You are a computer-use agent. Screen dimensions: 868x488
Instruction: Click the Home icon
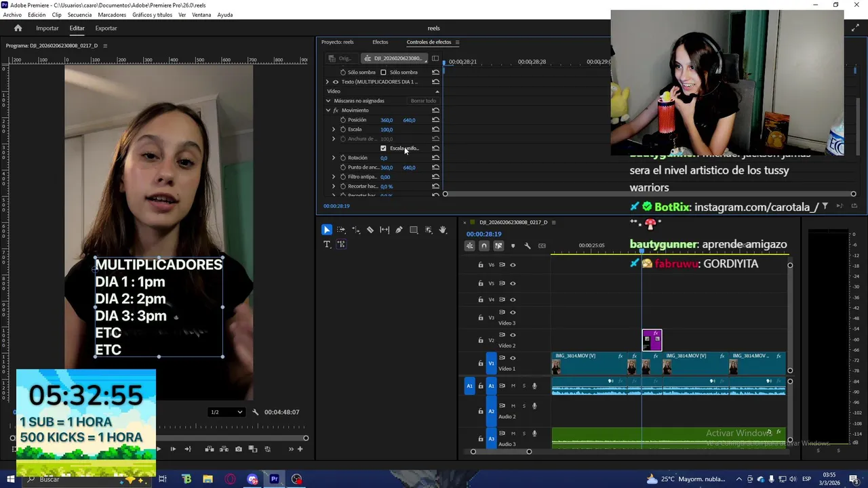coord(18,28)
